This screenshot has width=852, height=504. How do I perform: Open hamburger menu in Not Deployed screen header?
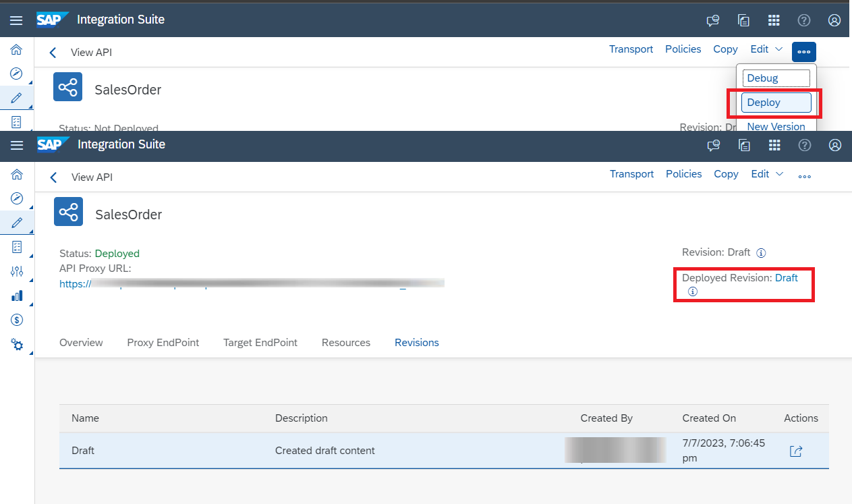point(16,20)
